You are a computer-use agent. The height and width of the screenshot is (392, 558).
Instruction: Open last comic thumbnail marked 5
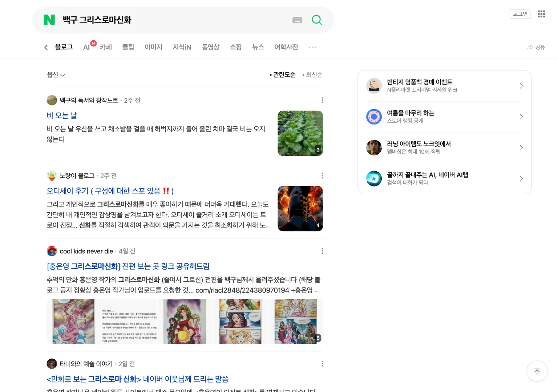click(x=295, y=321)
